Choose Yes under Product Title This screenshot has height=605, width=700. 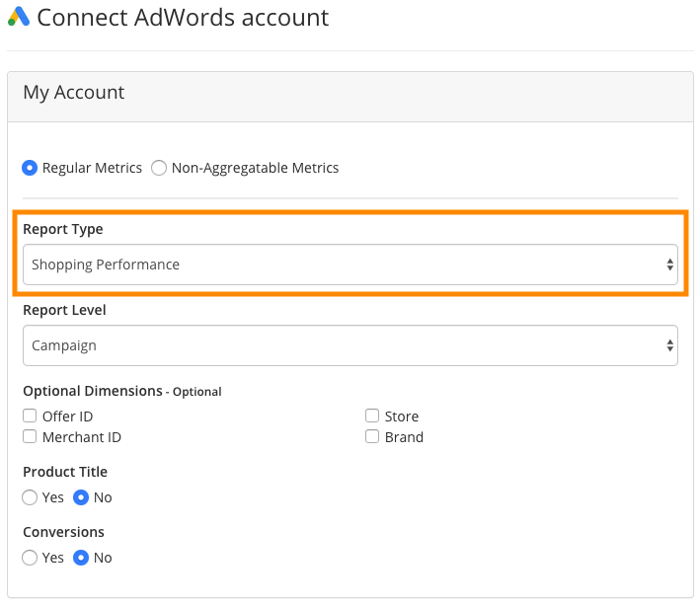click(x=30, y=497)
